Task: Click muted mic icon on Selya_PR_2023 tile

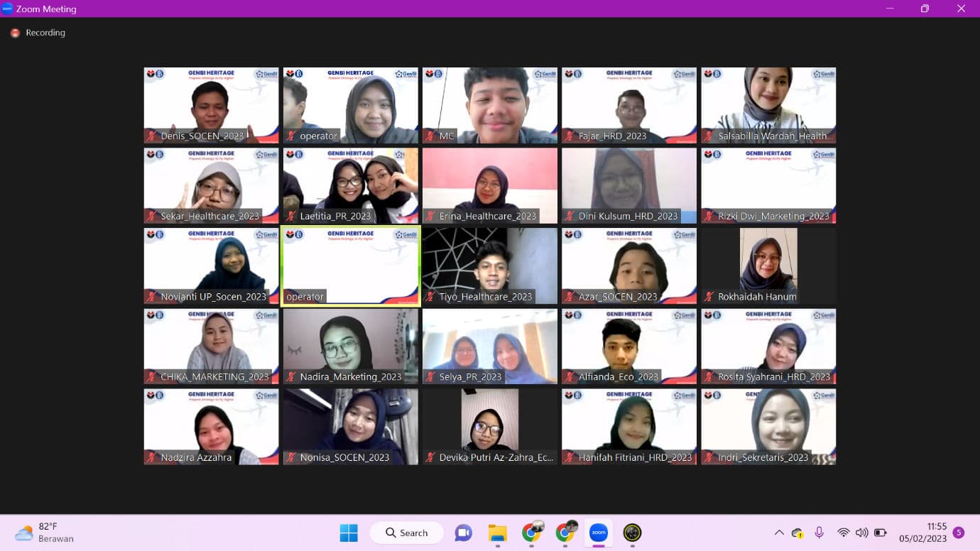Action: pos(430,377)
